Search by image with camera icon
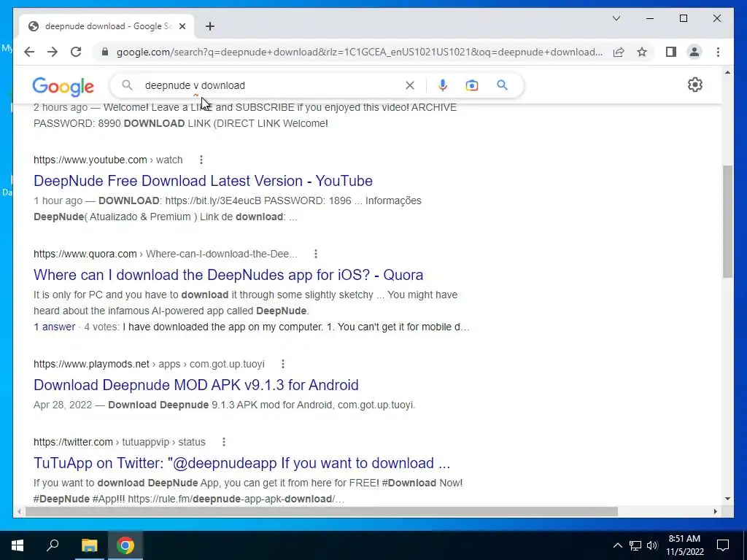747x560 pixels. click(472, 85)
